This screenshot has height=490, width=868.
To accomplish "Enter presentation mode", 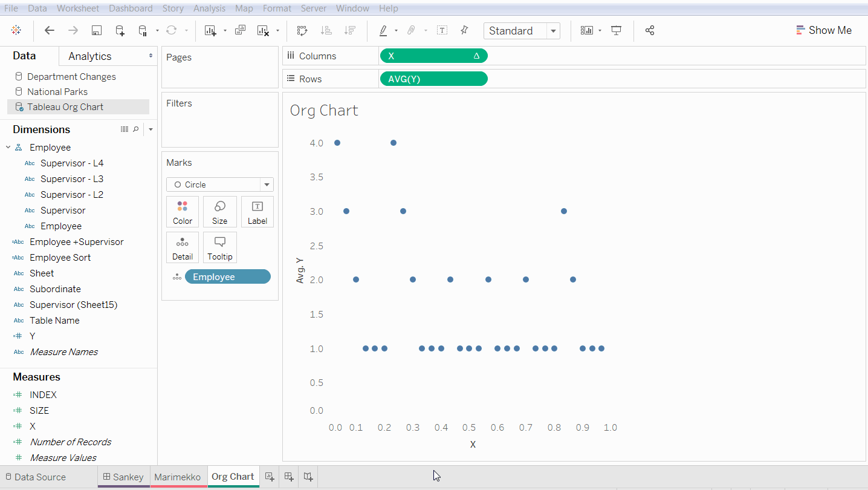I will click(616, 30).
